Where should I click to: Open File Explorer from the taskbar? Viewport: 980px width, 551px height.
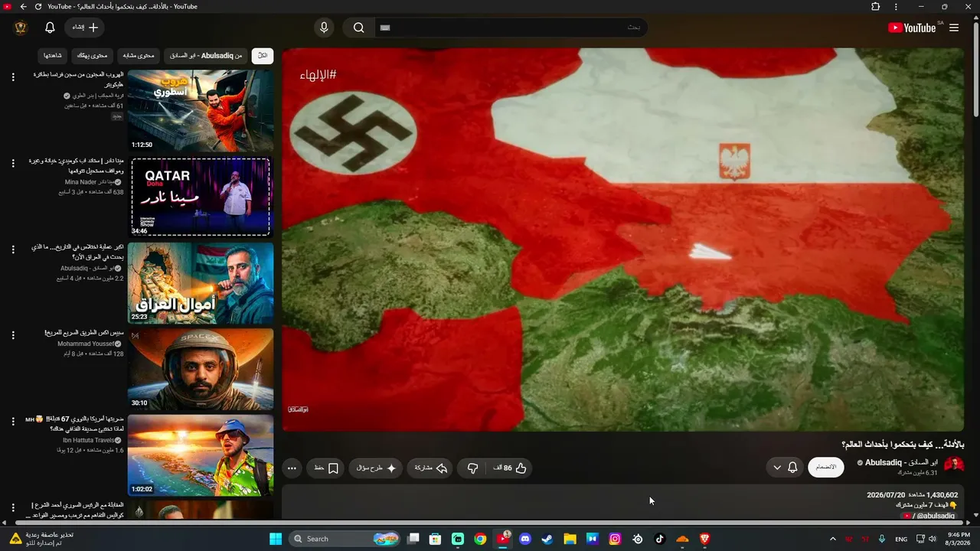pos(570,539)
